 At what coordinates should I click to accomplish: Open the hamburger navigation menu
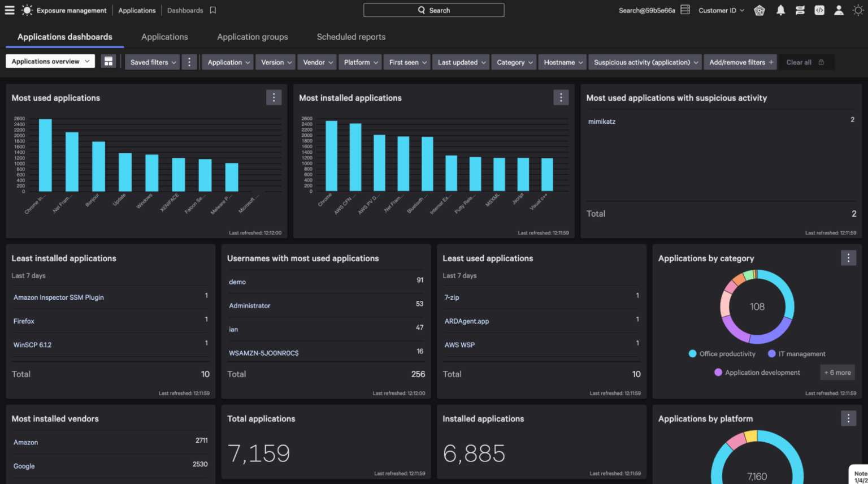pyautogui.click(x=10, y=10)
